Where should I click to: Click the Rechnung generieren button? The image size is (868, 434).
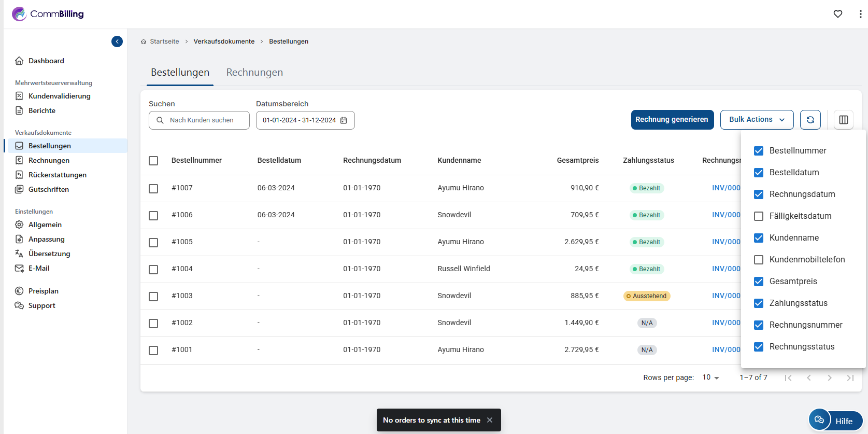672,120
